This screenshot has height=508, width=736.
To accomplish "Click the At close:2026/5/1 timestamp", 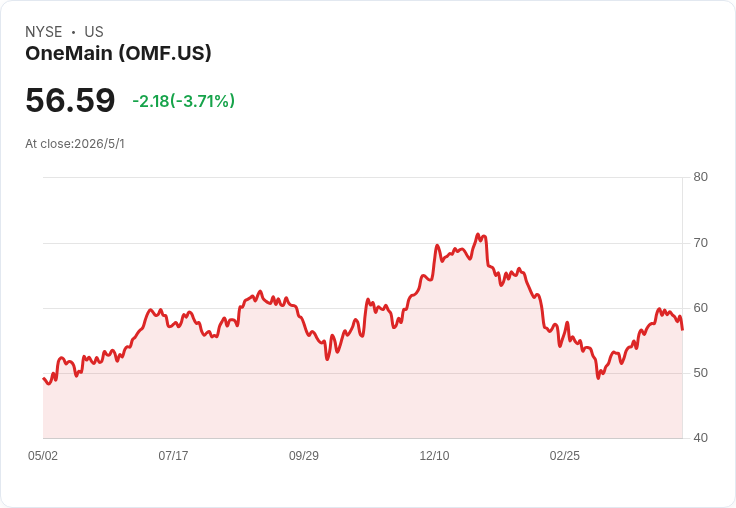I will pyautogui.click(x=75, y=144).
